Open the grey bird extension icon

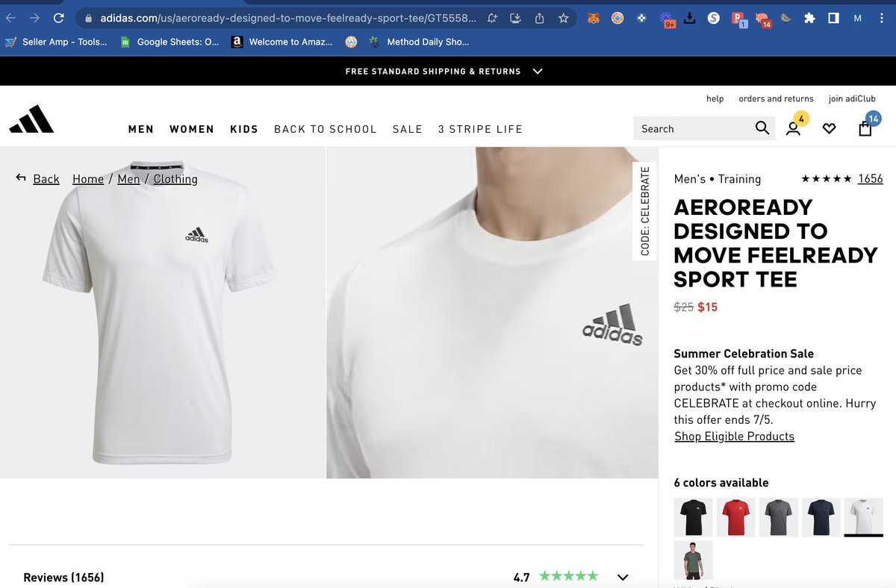(x=785, y=18)
